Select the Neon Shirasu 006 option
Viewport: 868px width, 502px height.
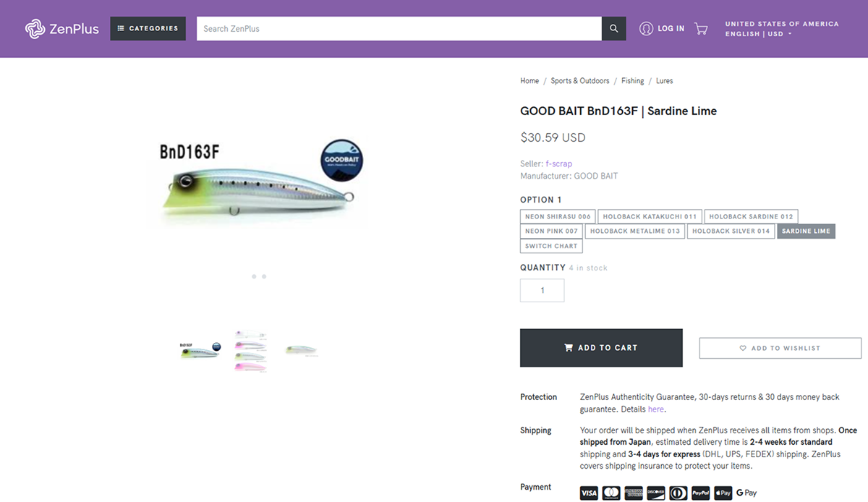[558, 216]
